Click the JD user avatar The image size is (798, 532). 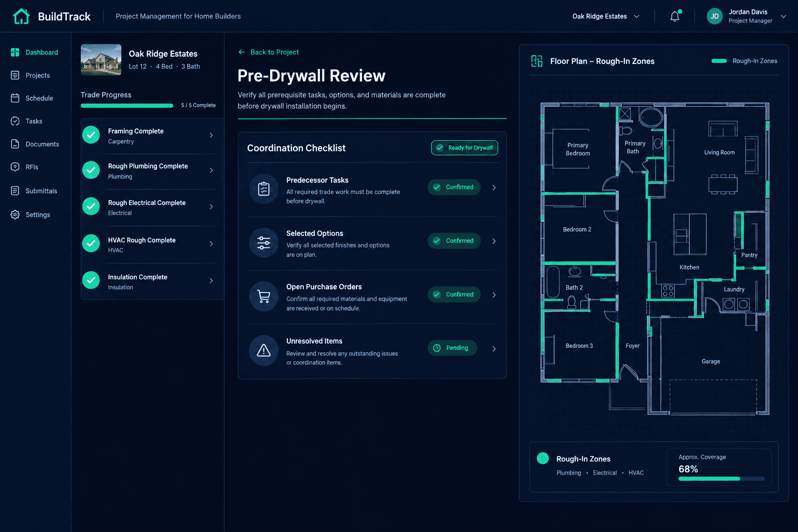tap(715, 16)
